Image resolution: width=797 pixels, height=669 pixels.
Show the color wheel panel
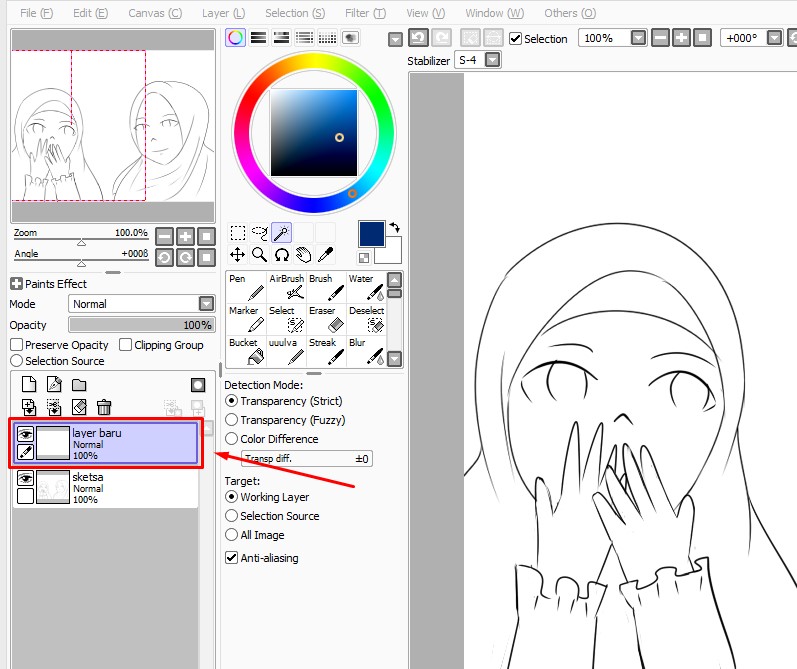coord(235,38)
